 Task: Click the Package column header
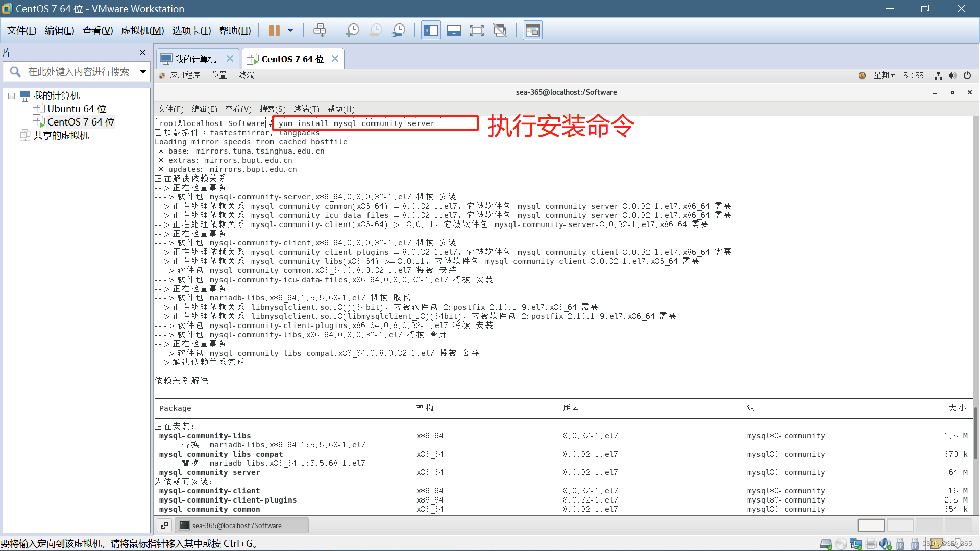coord(175,408)
